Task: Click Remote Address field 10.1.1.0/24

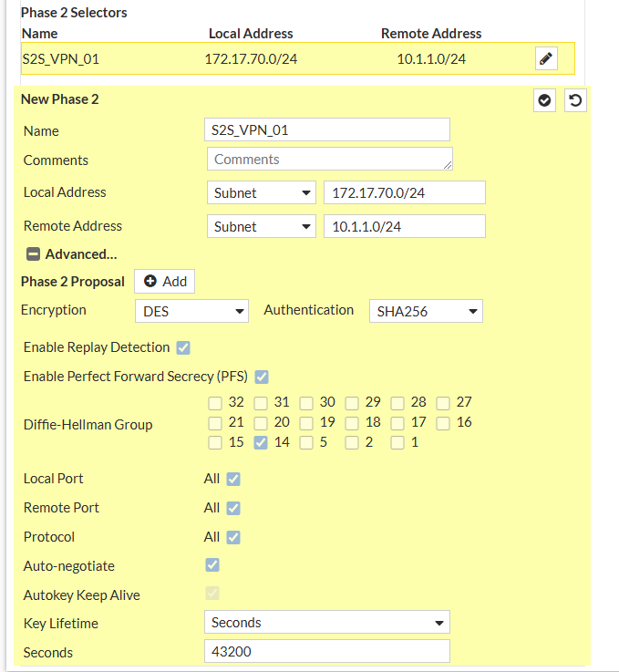Action: coord(405,226)
